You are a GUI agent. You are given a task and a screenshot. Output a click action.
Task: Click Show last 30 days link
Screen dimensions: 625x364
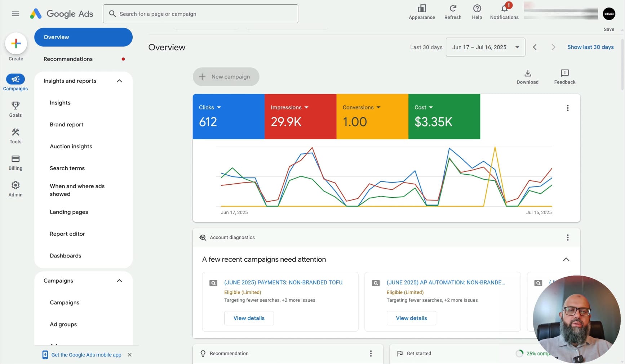tap(590, 47)
